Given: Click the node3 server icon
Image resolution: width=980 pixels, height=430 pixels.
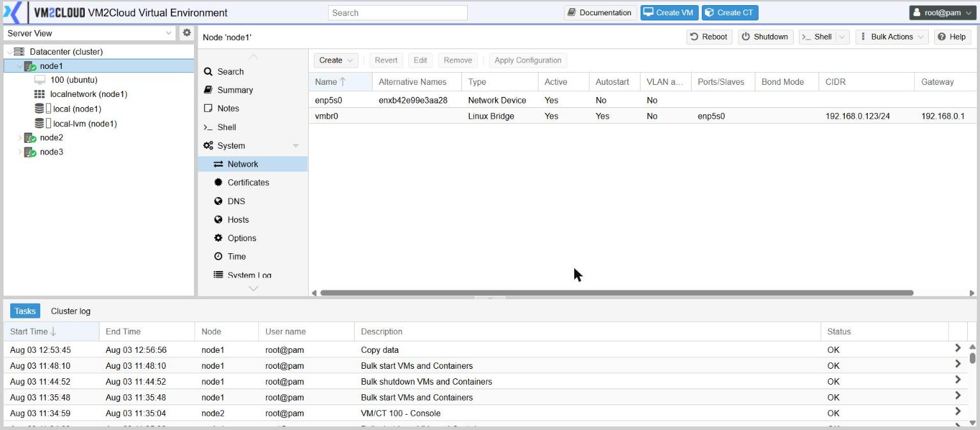Looking at the screenshot, I should [x=30, y=152].
